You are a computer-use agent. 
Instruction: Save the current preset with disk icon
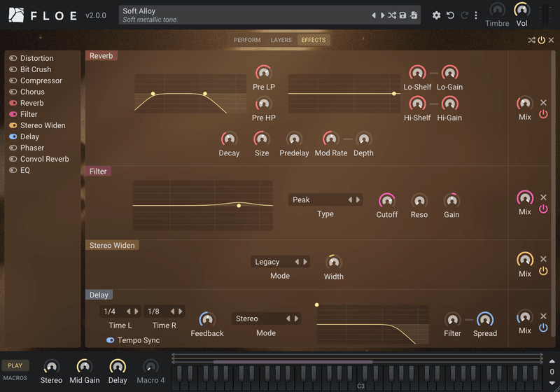point(403,15)
